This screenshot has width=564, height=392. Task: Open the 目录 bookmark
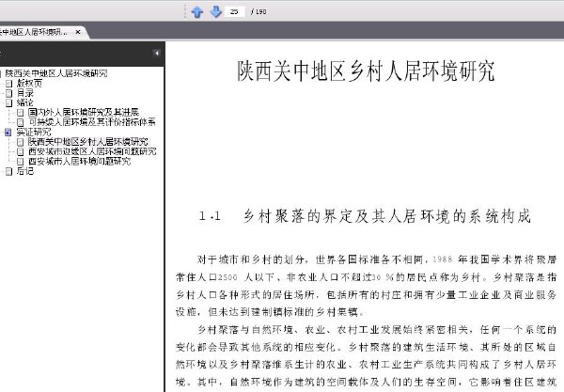point(24,93)
